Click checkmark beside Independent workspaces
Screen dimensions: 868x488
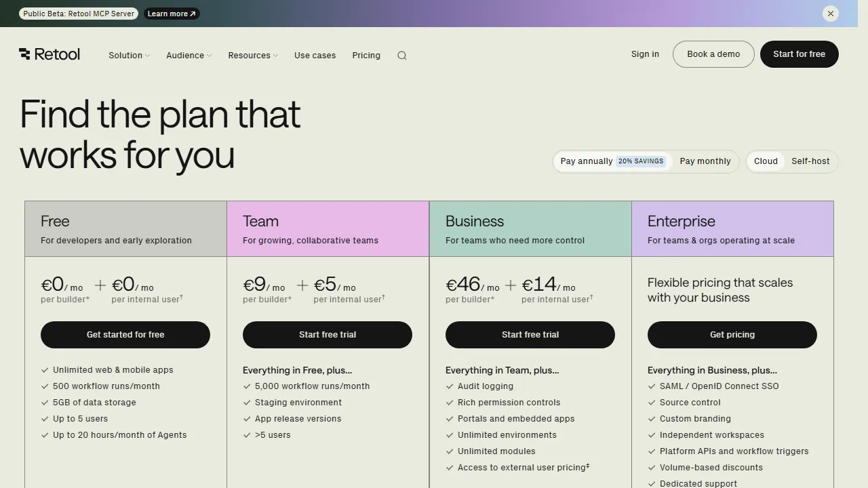click(x=652, y=435)
